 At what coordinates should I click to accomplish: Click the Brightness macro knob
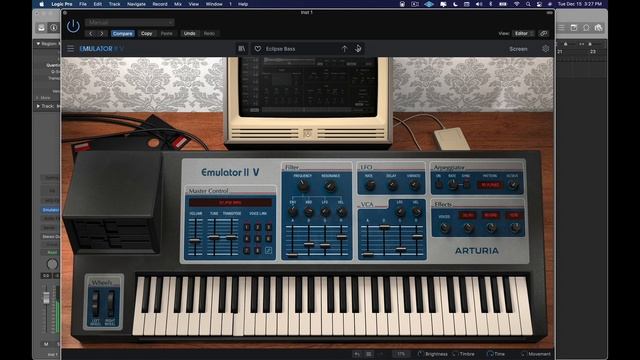420,354
